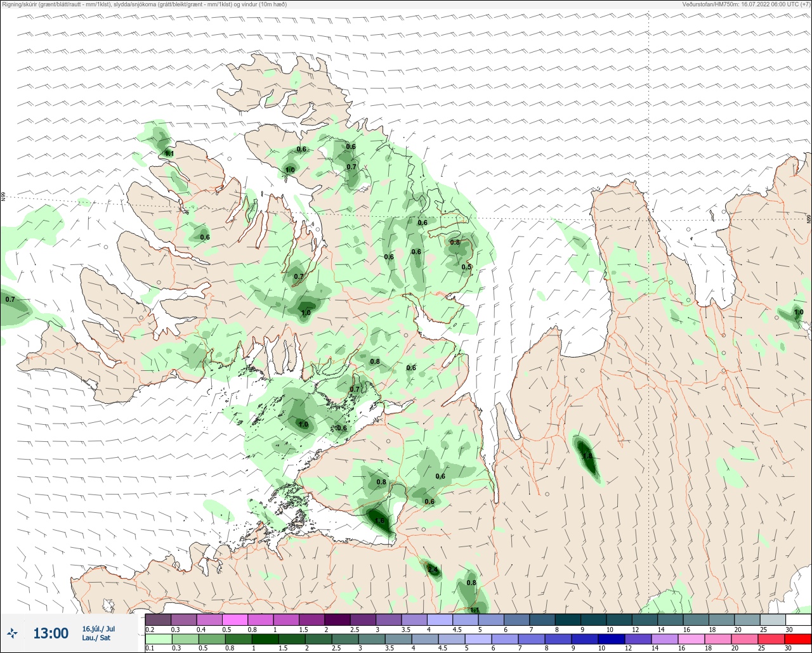
Task: Click the 13:00 forecast time
Action: (x=51, y=633)
